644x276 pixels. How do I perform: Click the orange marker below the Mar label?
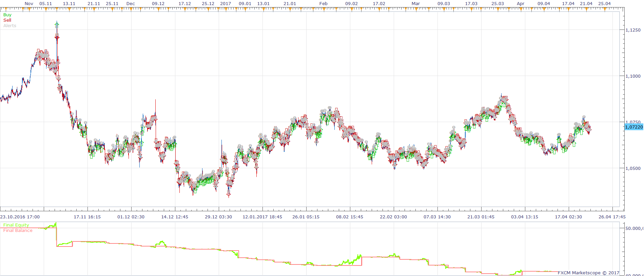coord(416,9)
